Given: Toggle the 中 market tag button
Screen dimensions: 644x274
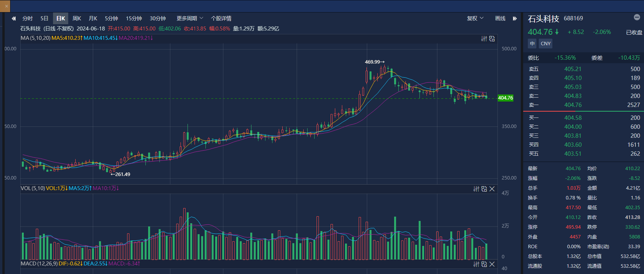Looking at the screenshot, I should [x=532, y=44].
